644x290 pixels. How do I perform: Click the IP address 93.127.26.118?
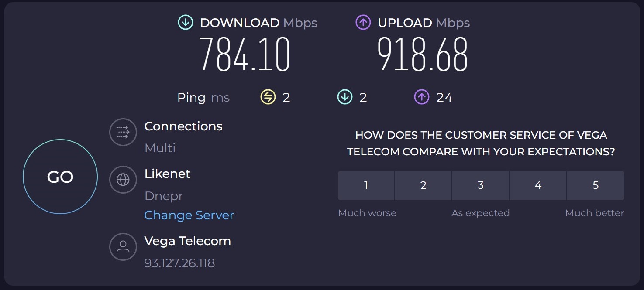179,263
